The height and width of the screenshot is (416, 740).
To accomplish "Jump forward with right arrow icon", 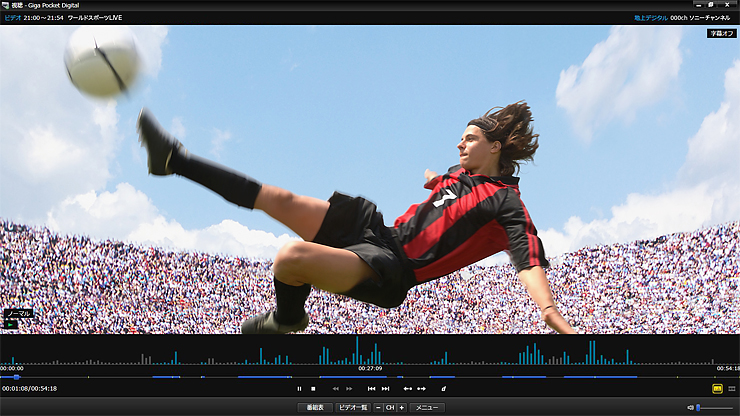I will coord(421,388).
